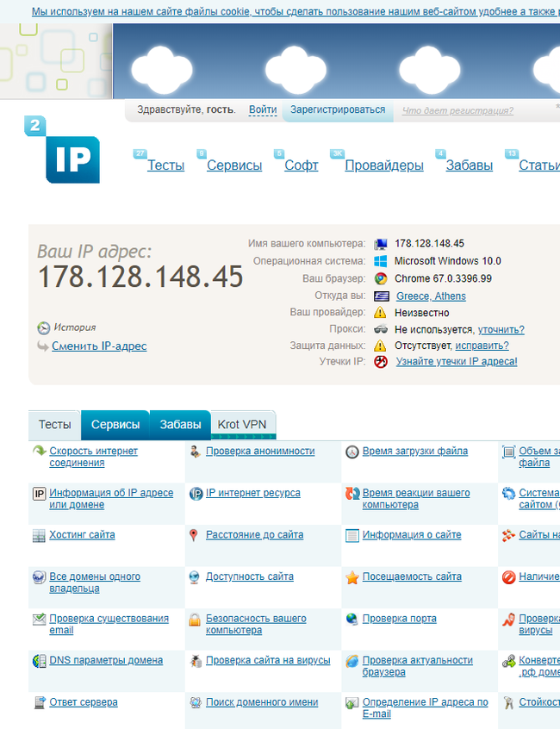Click the Microsoft Windows 10.0 text

pos(447,261)
